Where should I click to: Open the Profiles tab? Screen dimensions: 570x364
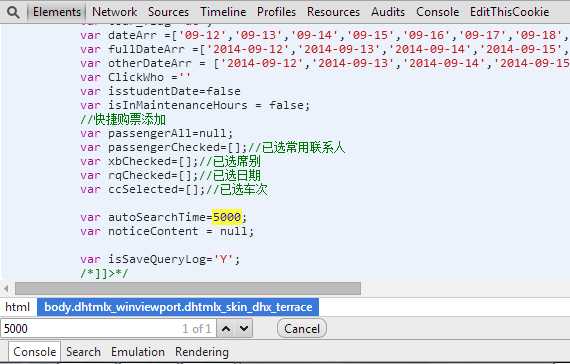pyautogui.click(x=276, y=12)
